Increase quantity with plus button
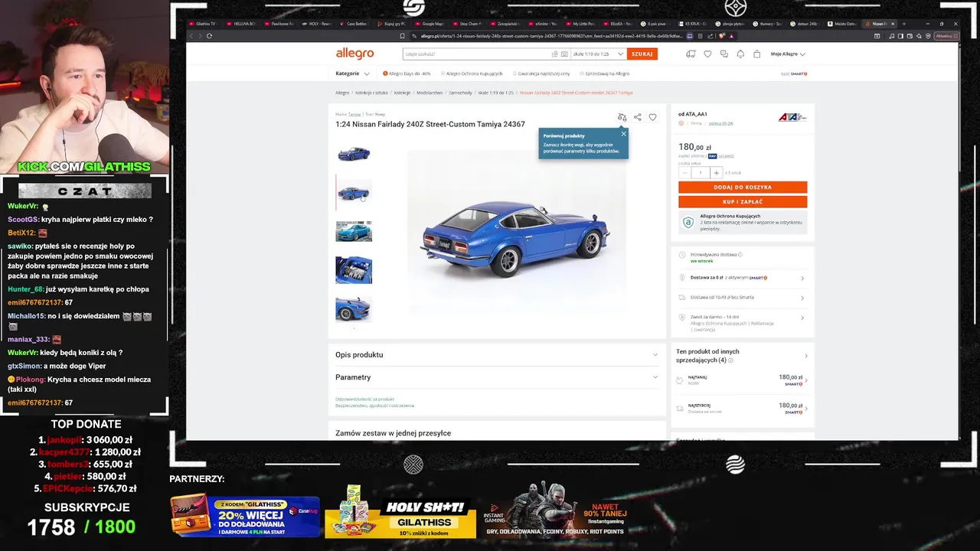Image resolution: width=980 pixels, height=551 pixels. pos(717,173)
